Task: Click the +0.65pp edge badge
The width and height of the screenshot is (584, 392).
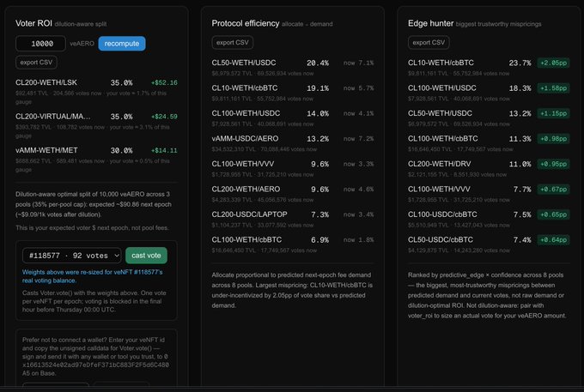Action: (x=553, y=214)
